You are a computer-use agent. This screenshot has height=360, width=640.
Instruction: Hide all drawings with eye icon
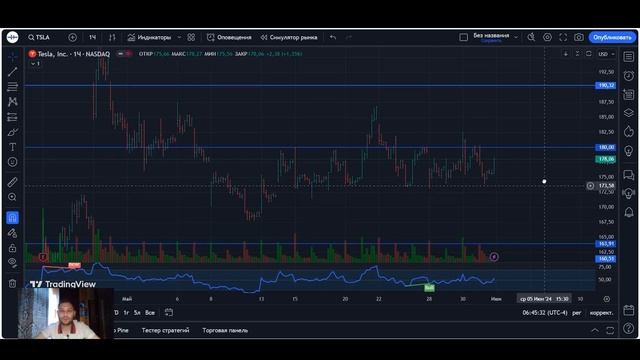click(x=13, y=263)
